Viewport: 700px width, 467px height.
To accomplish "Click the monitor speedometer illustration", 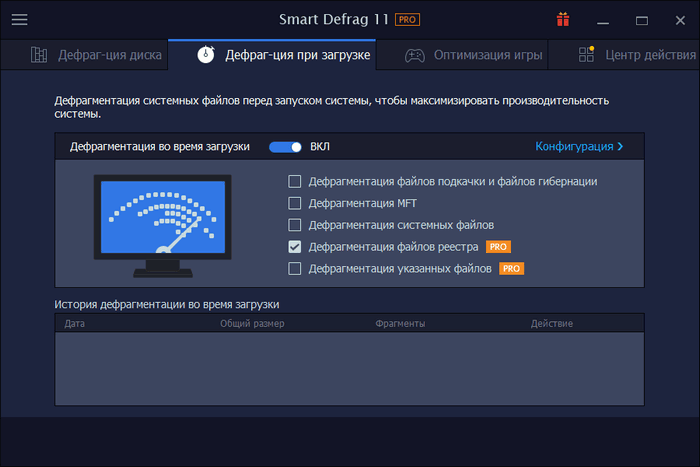I will click(161, 226).
